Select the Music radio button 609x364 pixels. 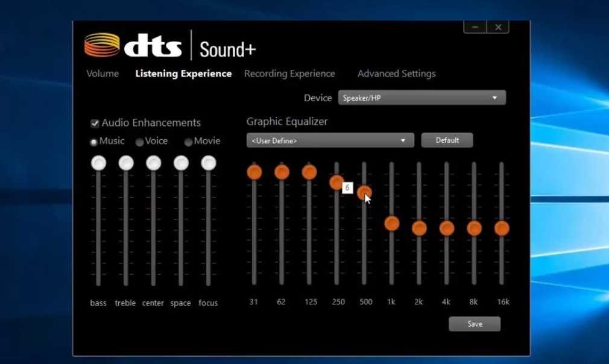[x=93, y=142]
